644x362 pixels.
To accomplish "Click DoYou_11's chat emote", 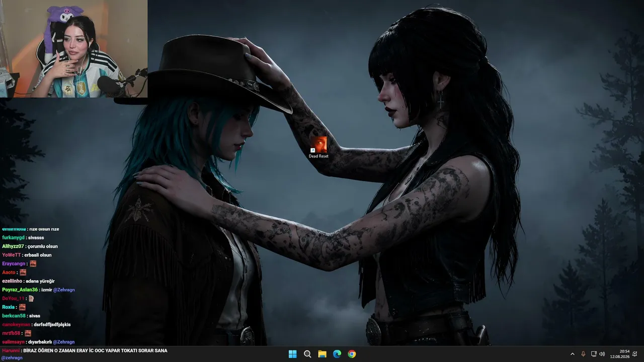I will (x=31, y=298).
